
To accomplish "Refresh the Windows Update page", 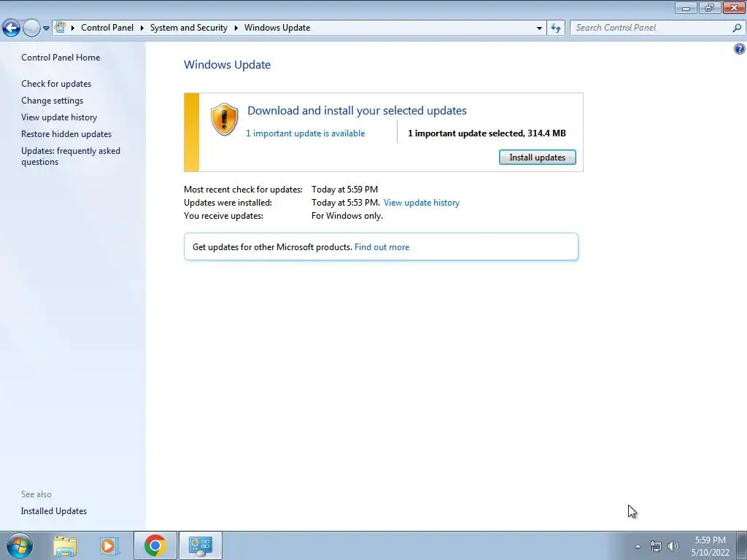I will [555, 28].
